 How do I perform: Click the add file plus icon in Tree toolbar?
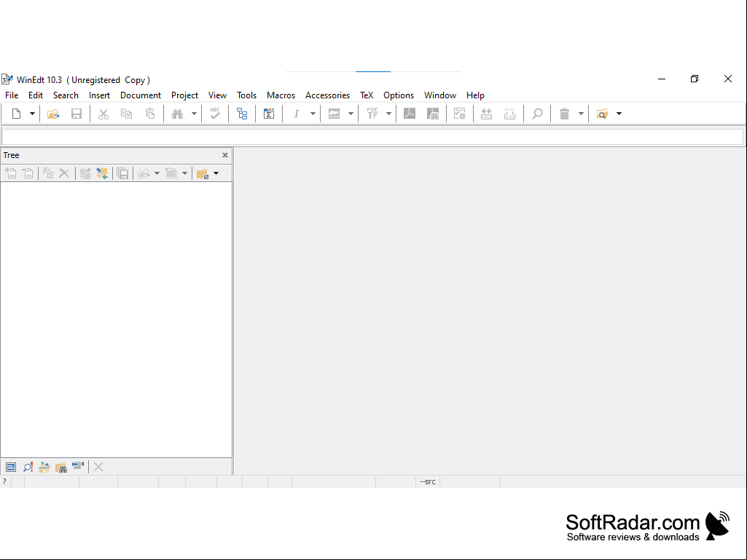(x=10, y=173)
